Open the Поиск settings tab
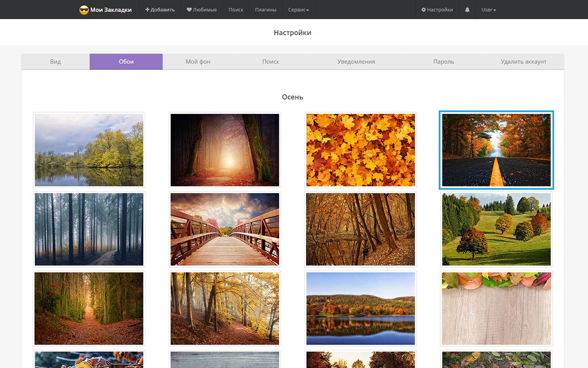 tap(271, 62)
